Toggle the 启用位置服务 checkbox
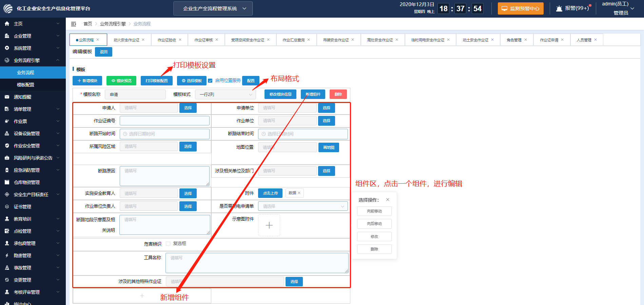This screenshot has height=305, width=644. (x=210, y=81)
